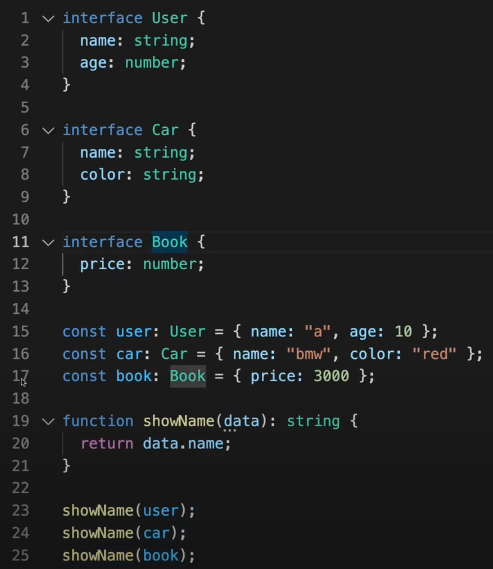The width and height of the screenshot is (493, 569).
Task: Click the showName(car) call
Action: click(x=124, y=533)
